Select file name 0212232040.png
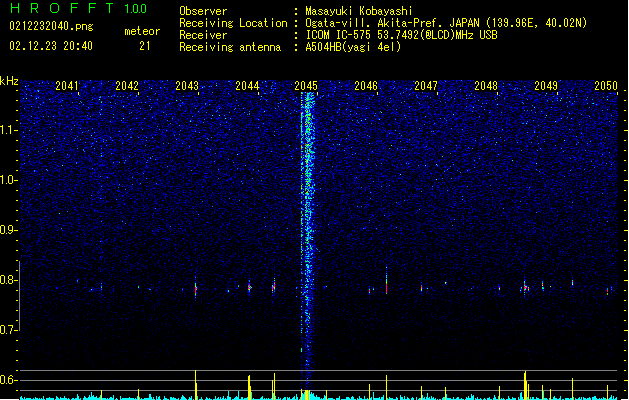This screenshot has height=400, width=629. point(51,26)
